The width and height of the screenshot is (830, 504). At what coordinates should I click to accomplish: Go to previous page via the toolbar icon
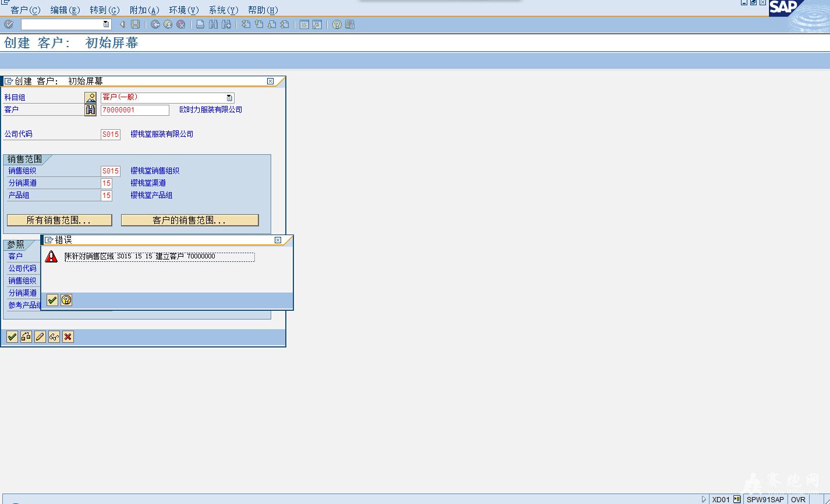(x=259, y=24)
